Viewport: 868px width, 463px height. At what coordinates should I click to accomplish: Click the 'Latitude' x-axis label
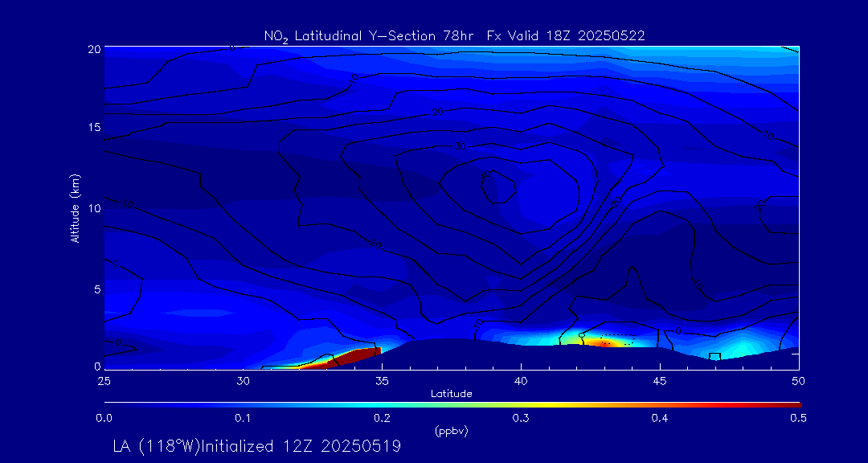coord(451,395)
